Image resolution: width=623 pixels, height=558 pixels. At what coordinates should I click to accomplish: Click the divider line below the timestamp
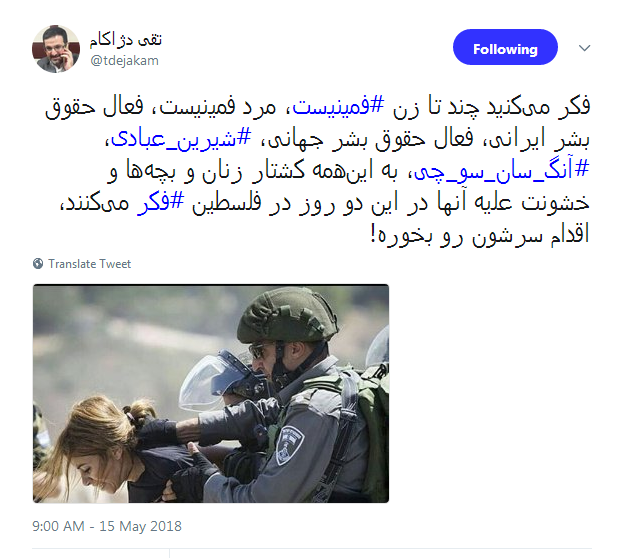click(312, 548)
